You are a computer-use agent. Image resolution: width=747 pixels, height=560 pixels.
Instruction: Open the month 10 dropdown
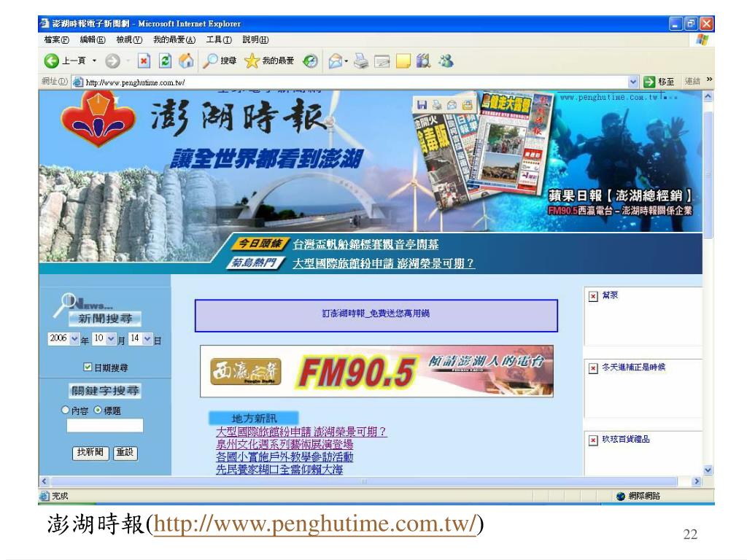(x=111, y=339)
